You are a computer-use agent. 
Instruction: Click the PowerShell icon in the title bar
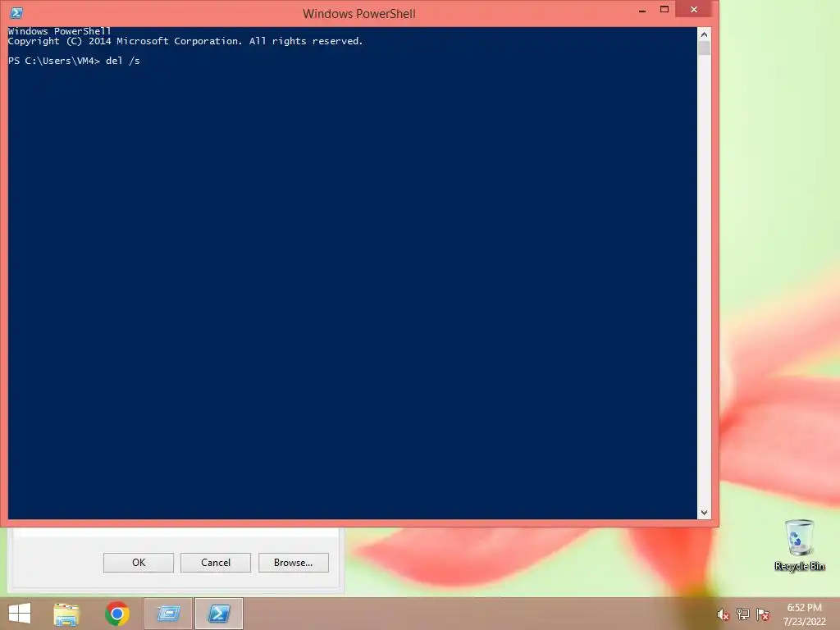[16, 12]
